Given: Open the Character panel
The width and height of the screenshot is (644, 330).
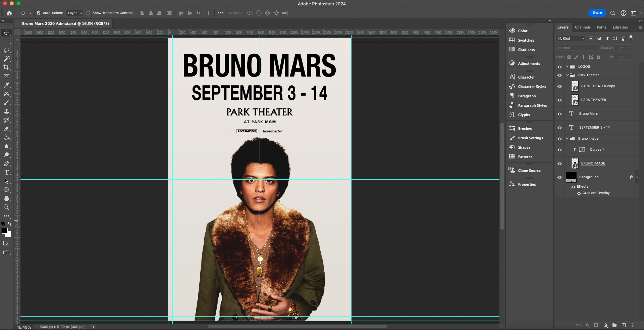Looking at the screenshot, I should 526,77.
